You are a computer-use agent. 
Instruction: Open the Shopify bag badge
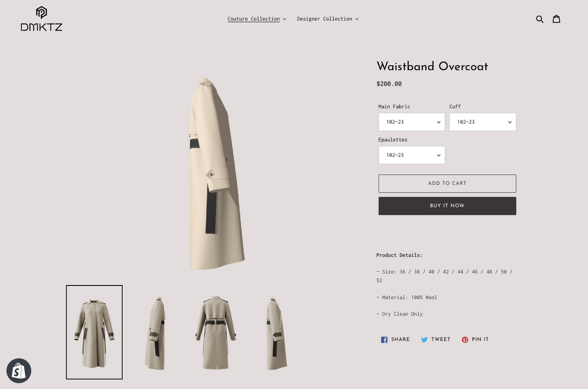(19, 371)
